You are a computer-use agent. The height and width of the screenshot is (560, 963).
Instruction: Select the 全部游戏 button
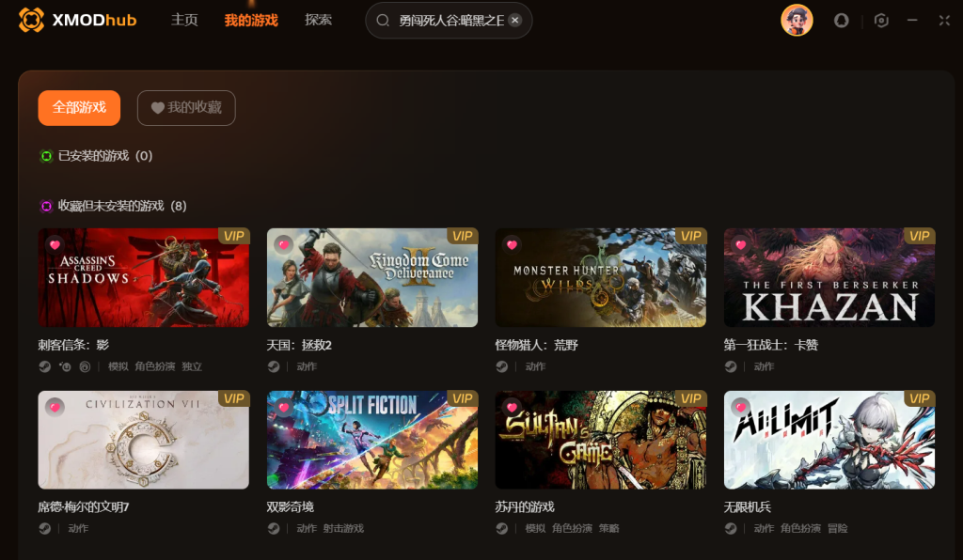pyautogui.click(x=79, y=108)
